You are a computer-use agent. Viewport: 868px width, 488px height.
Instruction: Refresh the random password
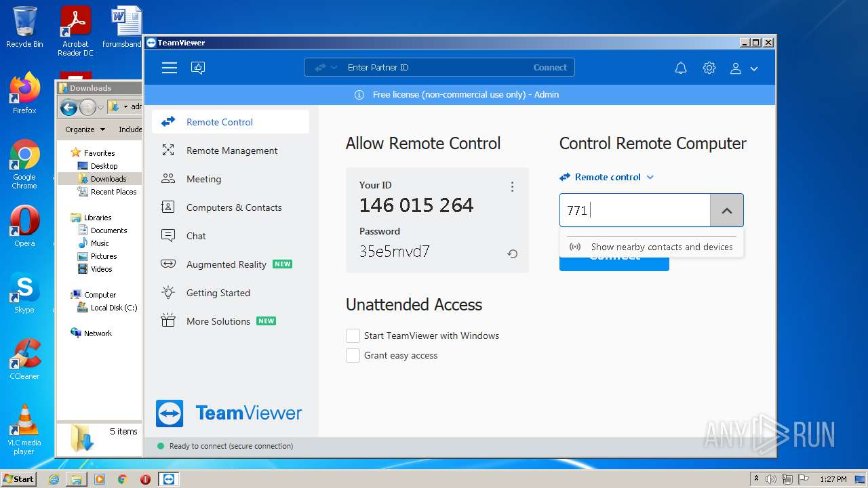tap(513, 253)
